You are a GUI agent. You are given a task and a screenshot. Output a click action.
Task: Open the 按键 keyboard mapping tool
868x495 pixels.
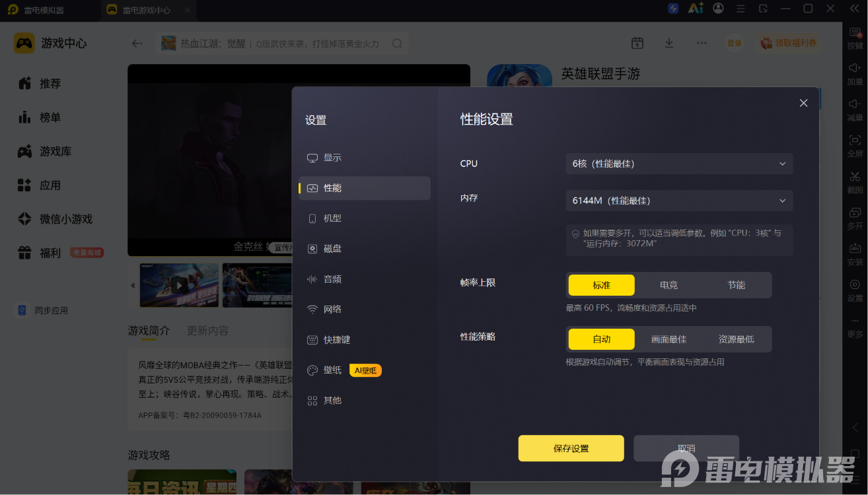(x=855, y=38)
